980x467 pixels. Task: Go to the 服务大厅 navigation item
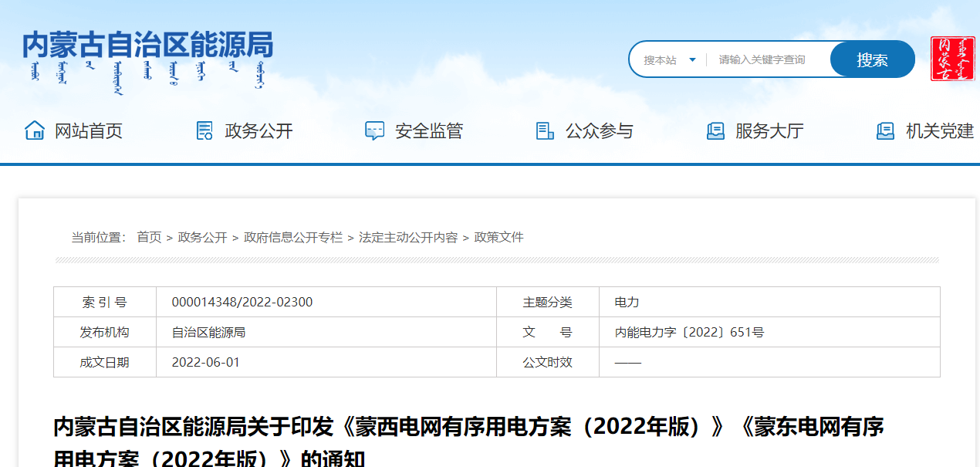pyautogui.click(x=769, y=131)
